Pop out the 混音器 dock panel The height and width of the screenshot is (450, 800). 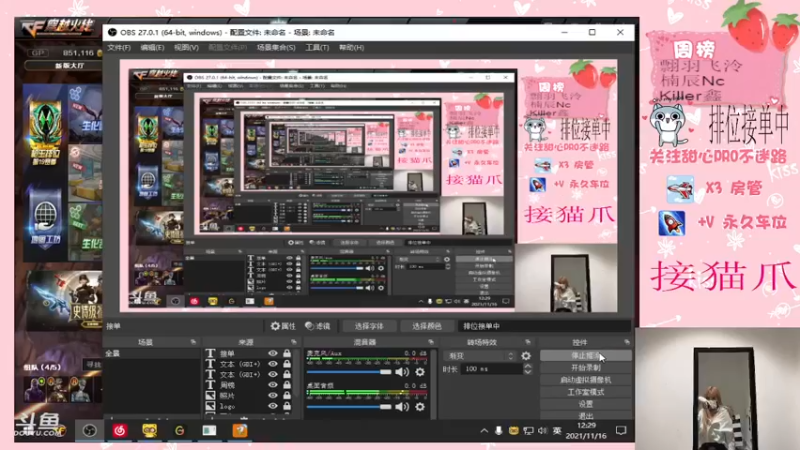click(x=431, y=342)
